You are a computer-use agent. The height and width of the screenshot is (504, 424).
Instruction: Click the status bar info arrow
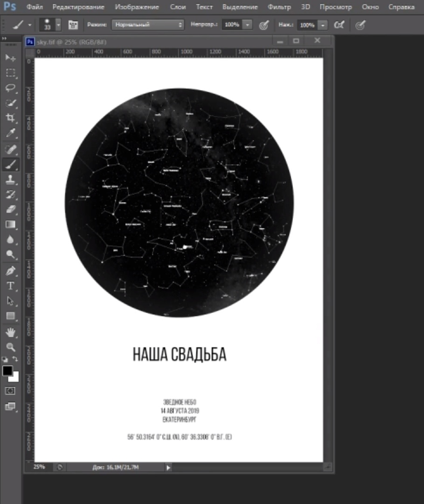[x=168, y=468]
